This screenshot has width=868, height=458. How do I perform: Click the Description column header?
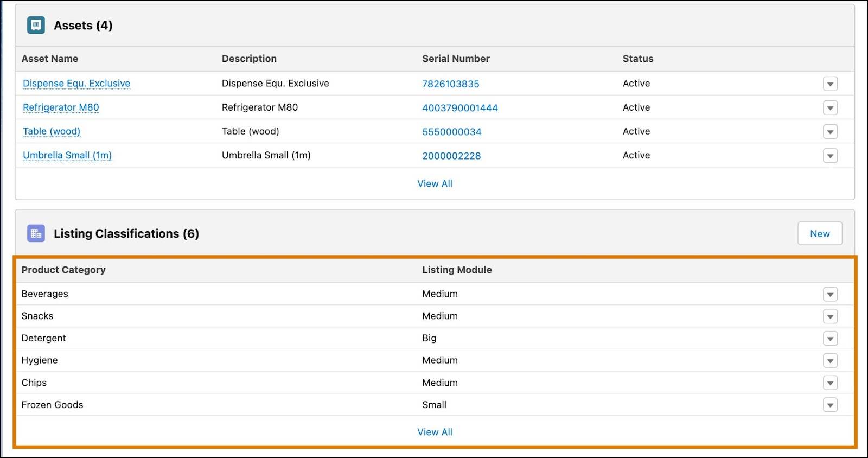tap(249, 59)
